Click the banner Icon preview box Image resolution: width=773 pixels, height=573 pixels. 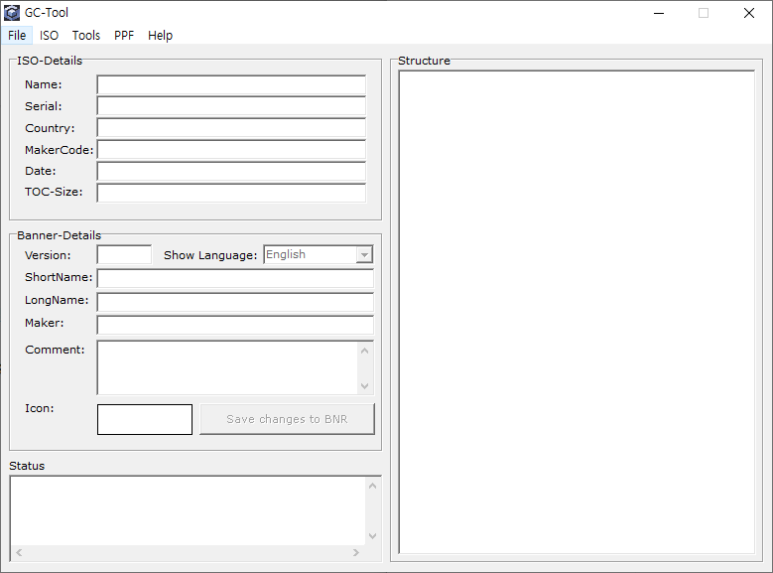pos(144,419)
